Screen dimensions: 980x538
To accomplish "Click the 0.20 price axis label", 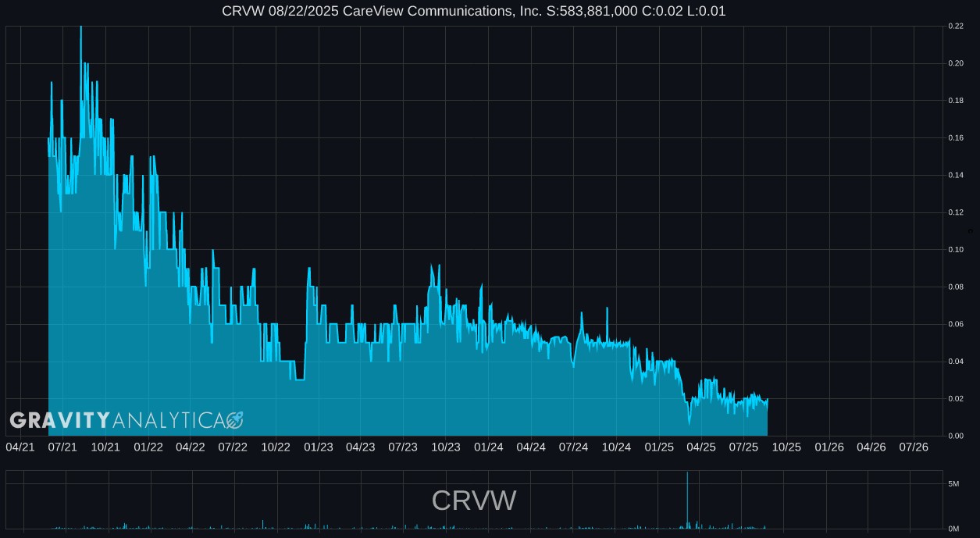I will (x=956, y=63).
